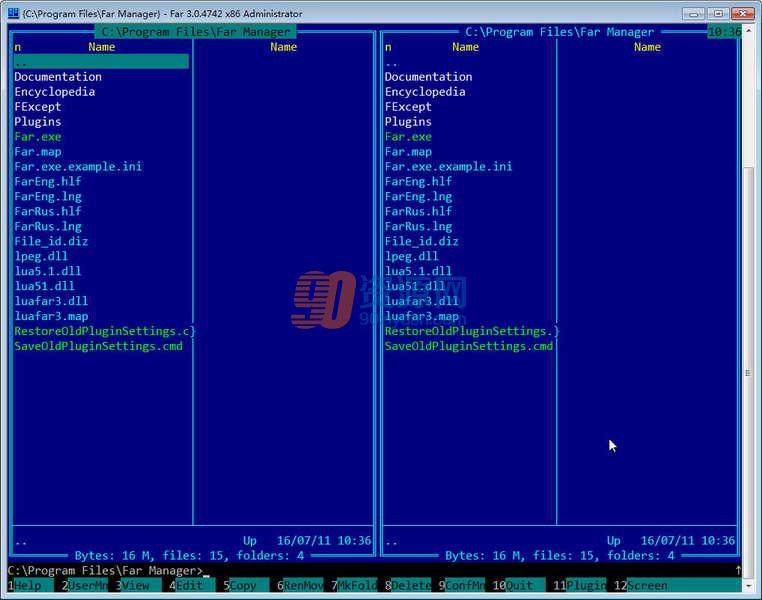
Task: Select lua5.1.dll in right panel
Action: tap(418, 272)
